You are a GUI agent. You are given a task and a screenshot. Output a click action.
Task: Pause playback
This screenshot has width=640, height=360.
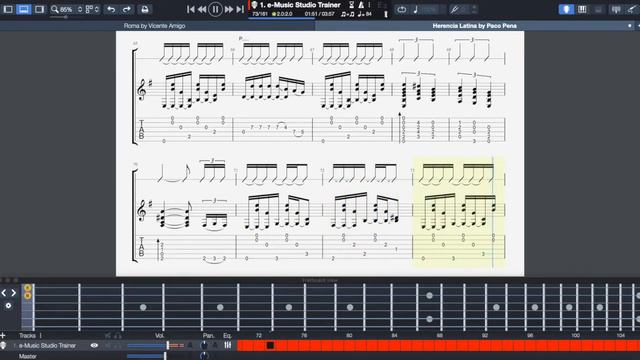point(215,9)
